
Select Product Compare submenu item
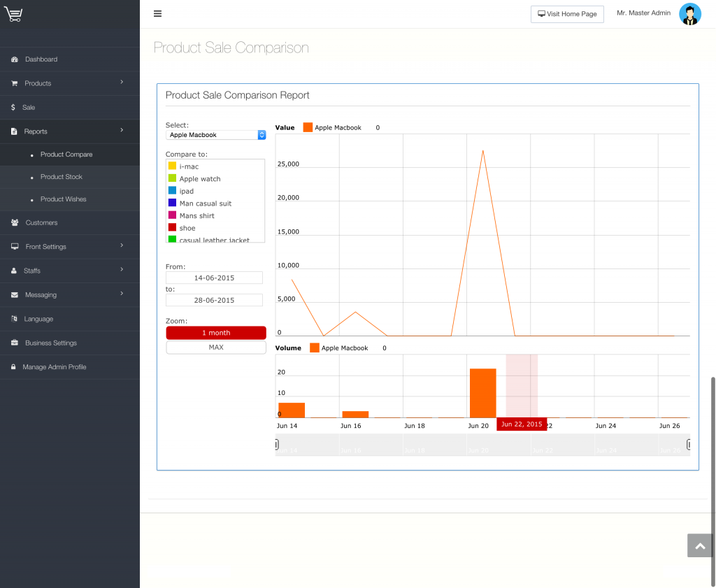70,155
